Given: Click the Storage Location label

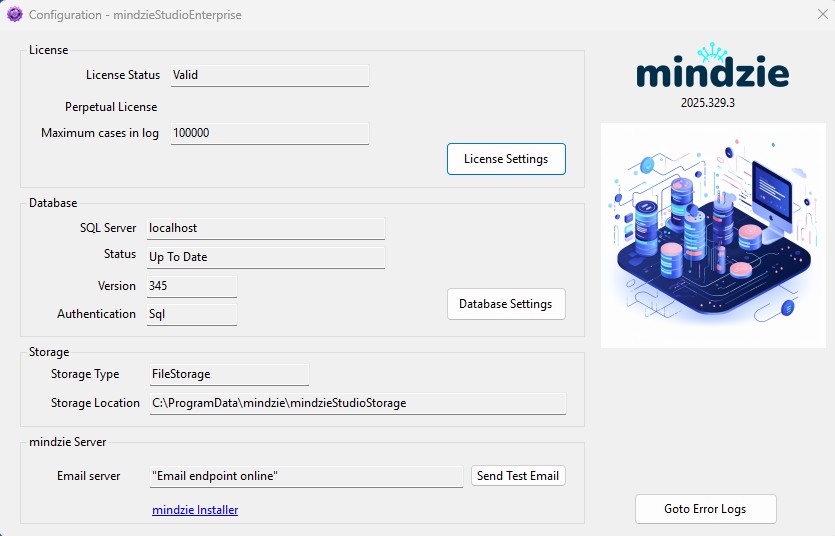Looking at the screenshot, I should pos(95,403).
